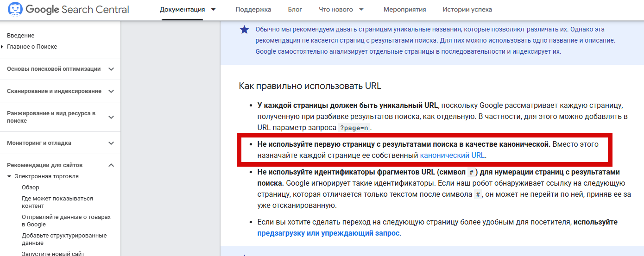The image size is (644, 256).
Task: Expand the Что нового dropdown arrow
Action: 361,9
